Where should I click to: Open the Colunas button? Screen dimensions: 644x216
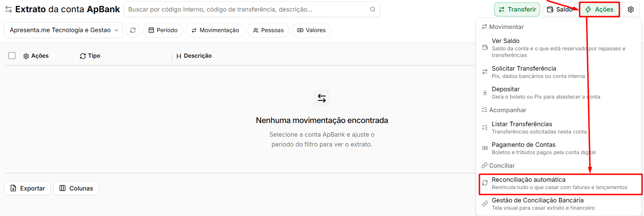(x=76, y=188)
